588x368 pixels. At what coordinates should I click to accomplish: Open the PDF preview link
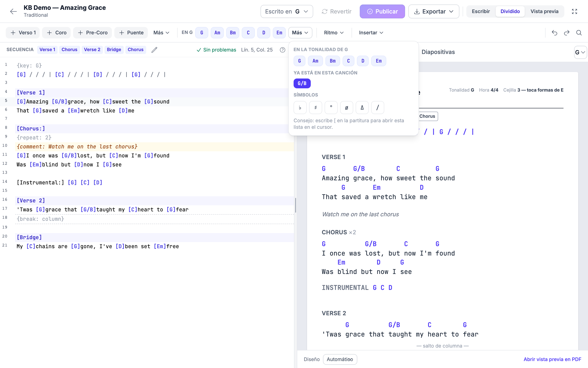point(552,359)
